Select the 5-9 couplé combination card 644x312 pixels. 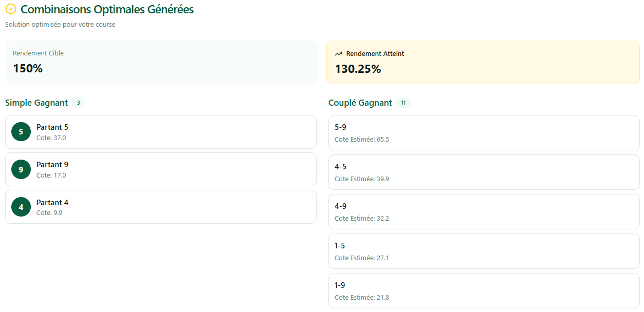point(484,132)
